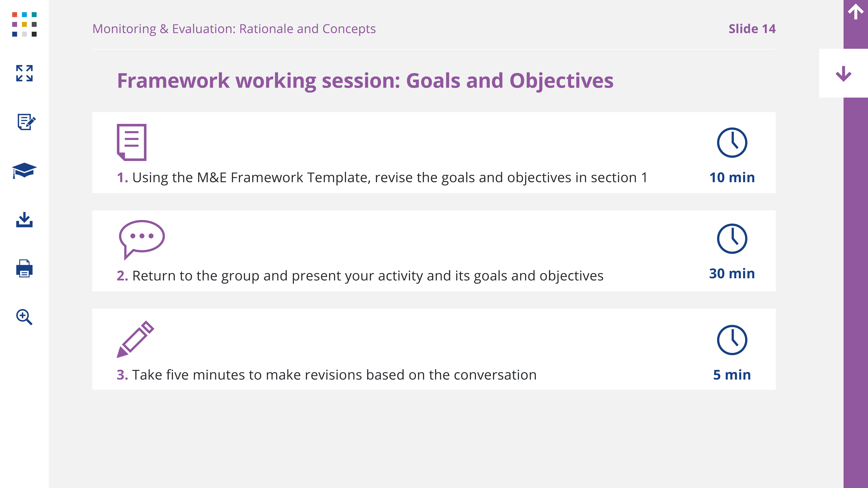Click the 'Slide 14' label

tap(752, 29)
